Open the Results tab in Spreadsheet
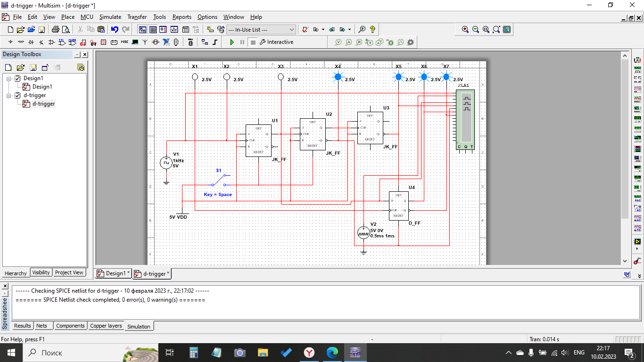The image size is (644, 362). point(22,326)
